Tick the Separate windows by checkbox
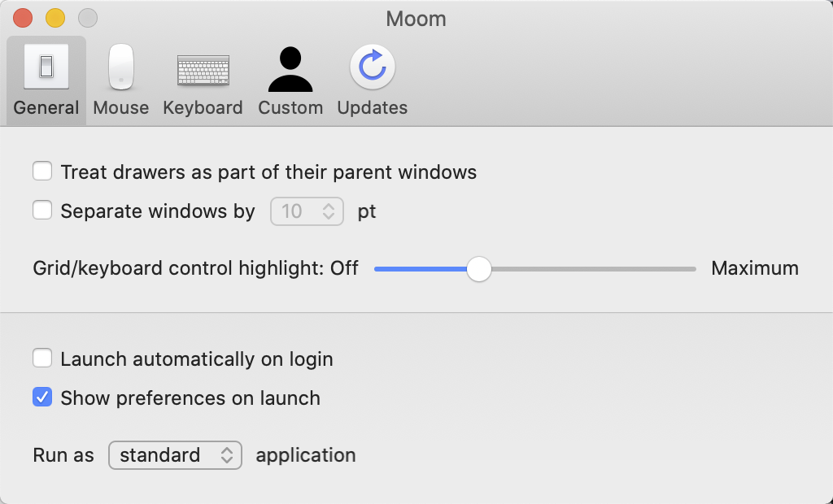Viewport: 833px width, 504px height. 42,211
